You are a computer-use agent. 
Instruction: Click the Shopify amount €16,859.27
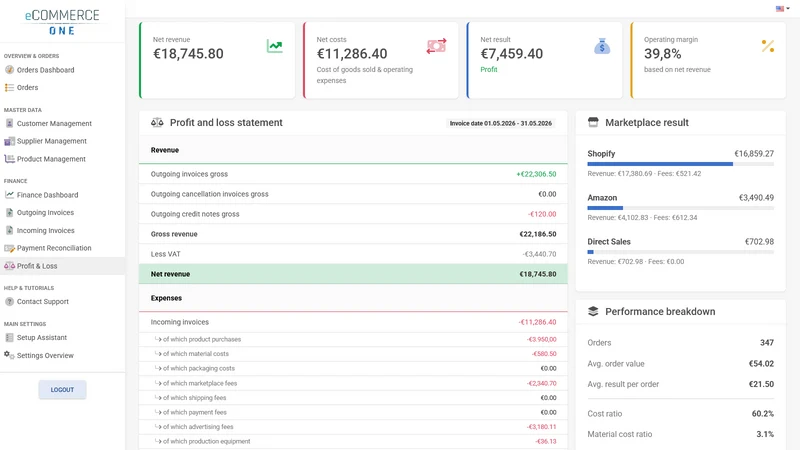[x=754, y=154]
